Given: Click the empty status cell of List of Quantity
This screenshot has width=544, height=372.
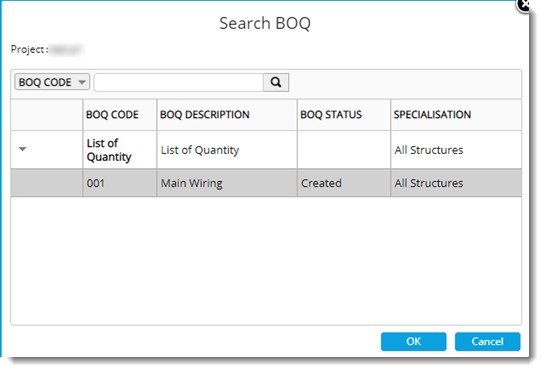Looking at the screenshot, I should (344, 150).
